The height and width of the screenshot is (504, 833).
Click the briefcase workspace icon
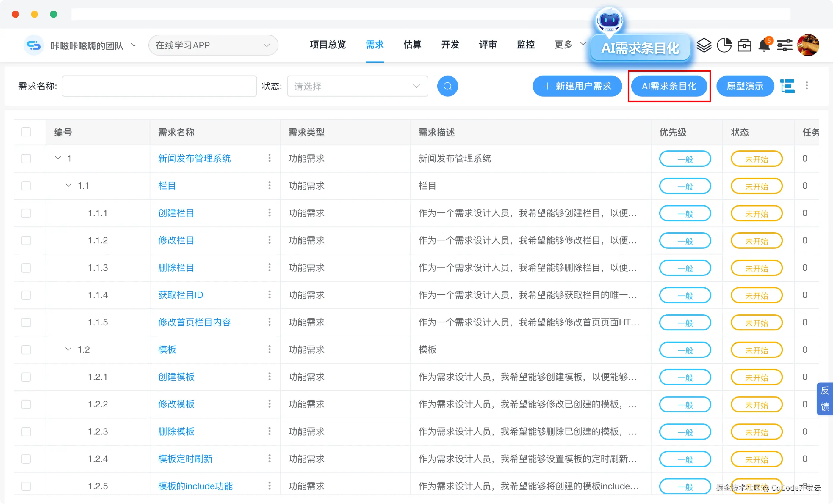(744, 45)
